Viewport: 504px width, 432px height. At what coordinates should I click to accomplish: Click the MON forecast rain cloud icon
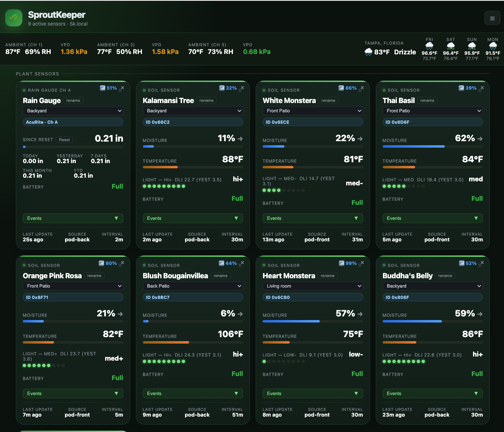493,46
